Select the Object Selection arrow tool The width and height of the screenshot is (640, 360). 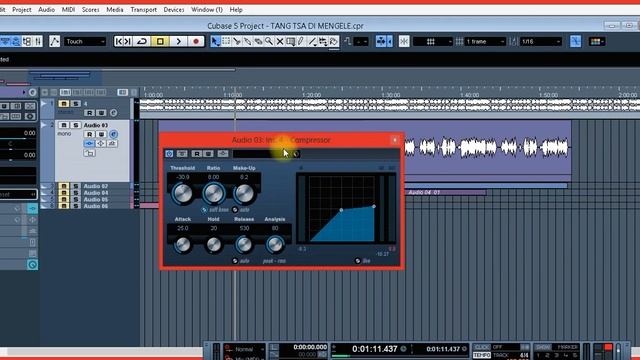(x=215, y=41)
